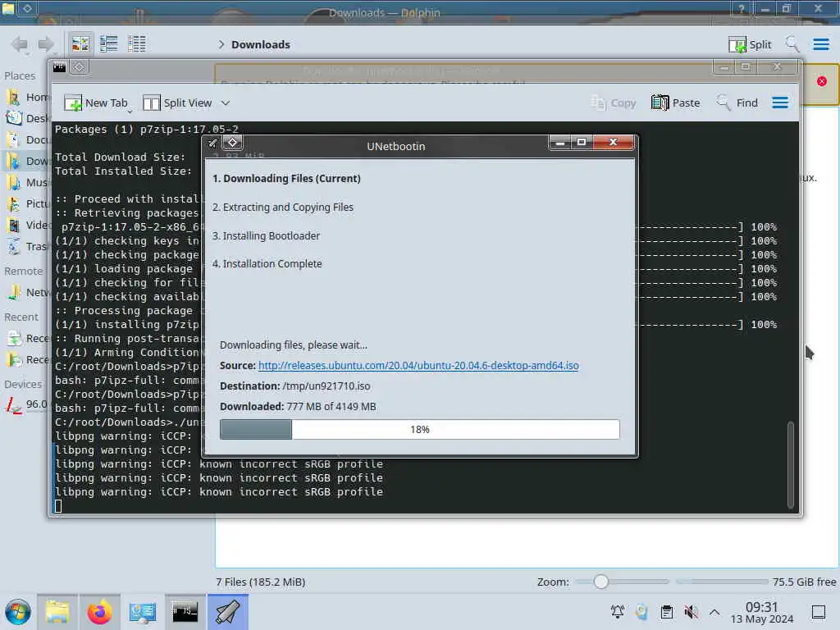Viewport: 840px width, 630px height.
Task: Toggle UNetbootin on-all-desktops pin
Action: (x=232, y=143)
